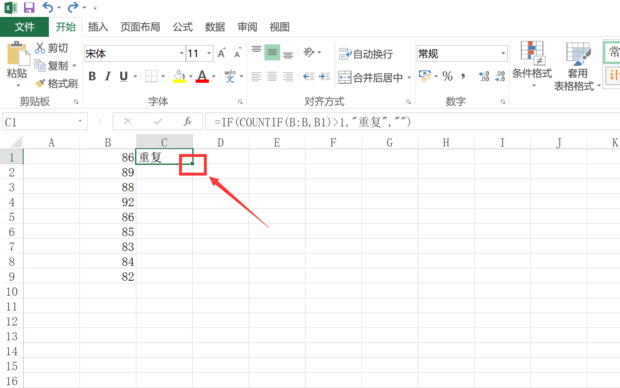
Task: Open the 文件 File tab
Action: (x=25, y=27)
